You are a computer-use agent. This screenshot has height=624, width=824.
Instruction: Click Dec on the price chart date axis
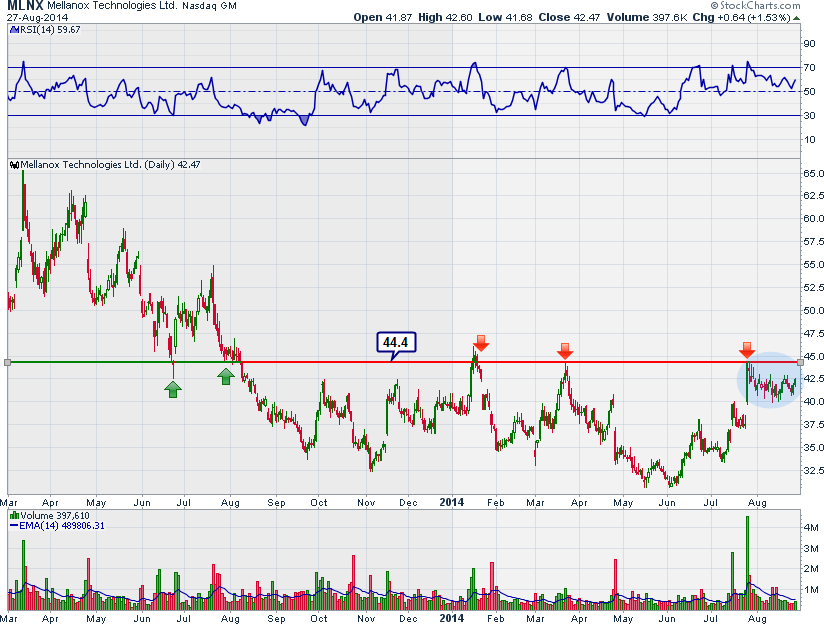tap(408, 503)
